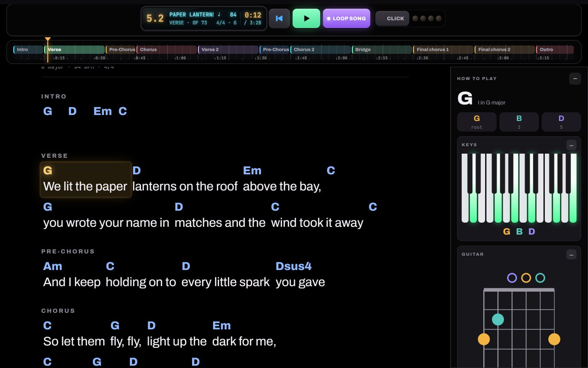
Task: Select the Chorus 2 timeline section
Action: [321, 50]
